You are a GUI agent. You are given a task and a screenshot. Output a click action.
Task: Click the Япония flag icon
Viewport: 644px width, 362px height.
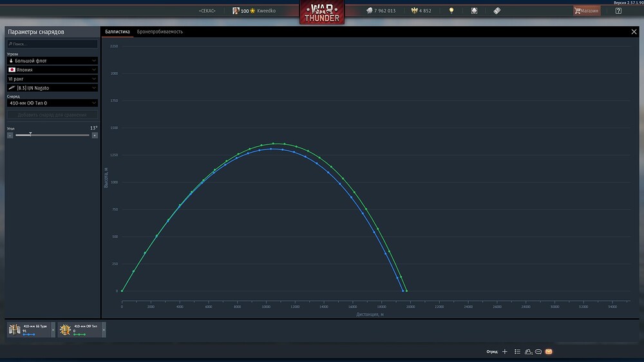[12, 70]
